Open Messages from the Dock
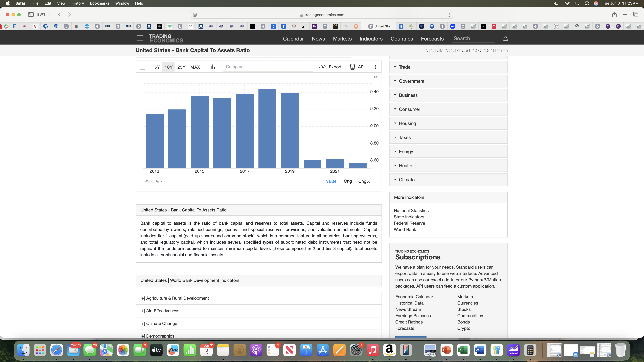The height and width of the screenshot is (362, 644). [x=90, y=350]
